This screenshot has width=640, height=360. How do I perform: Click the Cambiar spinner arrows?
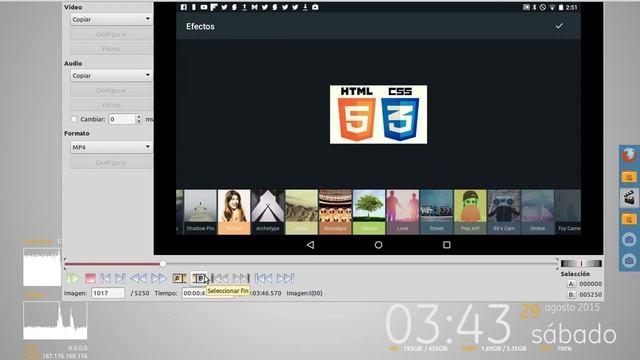point(139,119)
